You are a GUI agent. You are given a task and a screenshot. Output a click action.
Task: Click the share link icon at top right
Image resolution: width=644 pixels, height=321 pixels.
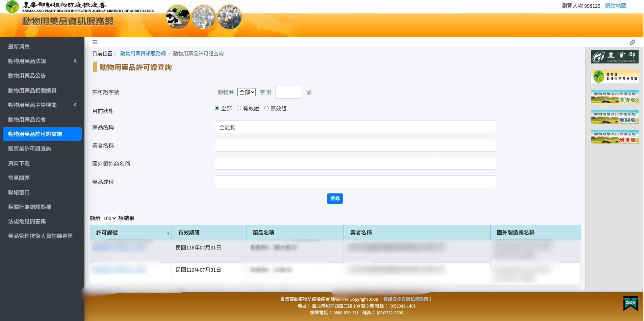click(x=633, y=42)
